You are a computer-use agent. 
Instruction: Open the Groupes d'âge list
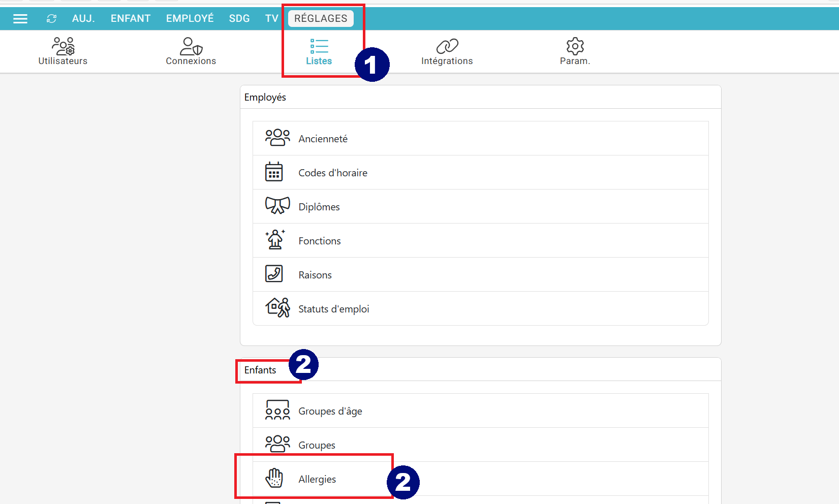pyautogui.click(x=330, y=411)
